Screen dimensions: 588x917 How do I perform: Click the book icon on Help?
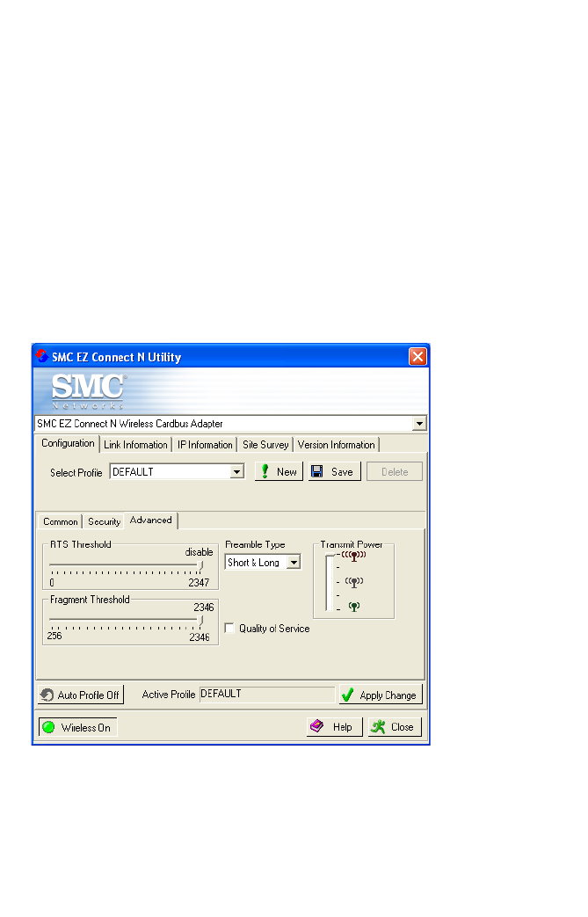point(316,726)
